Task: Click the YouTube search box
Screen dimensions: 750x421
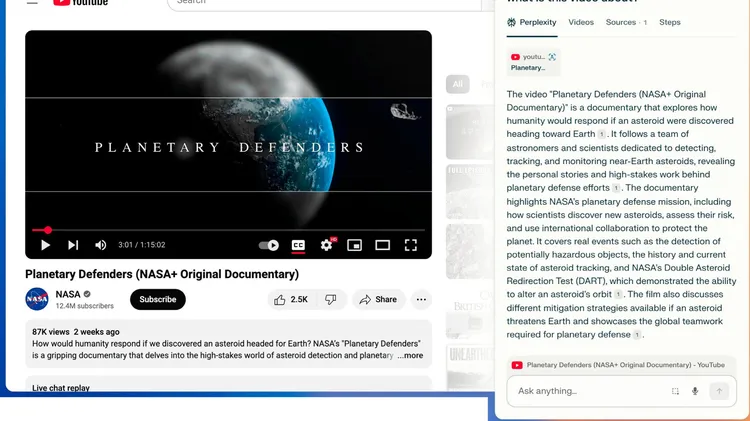Action: point(324,3)
